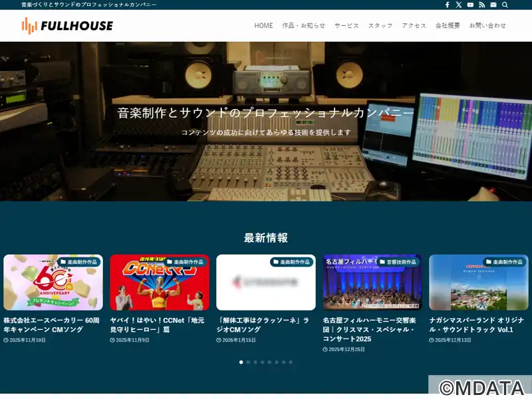Open the ナガシマスパーランド soundtrack article title
This screenshot has height=399, width=532.
pyautogui.click(x=478, y=325)
